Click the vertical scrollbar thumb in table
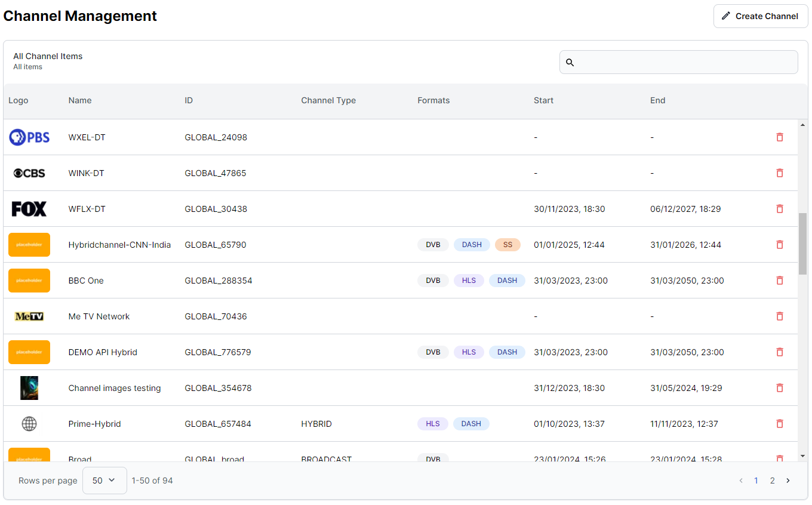 [802, 244]
